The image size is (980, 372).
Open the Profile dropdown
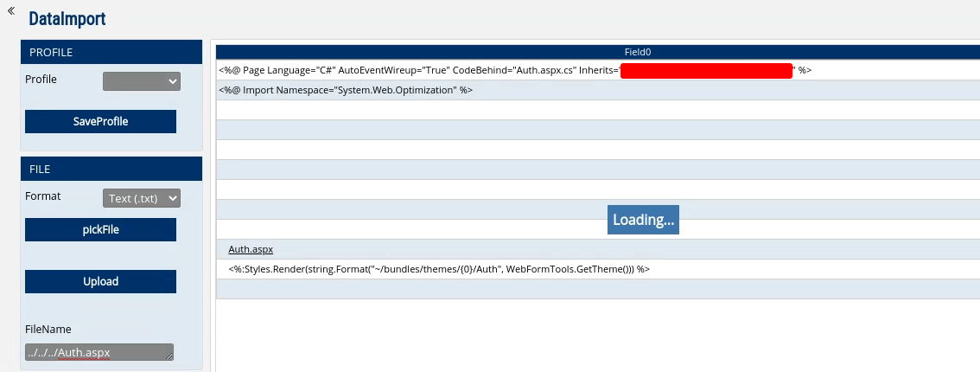pos(142,81)
